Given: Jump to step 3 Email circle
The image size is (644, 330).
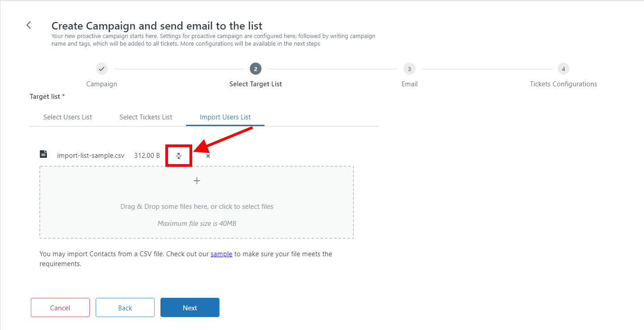Looking at the screenshot, I should coord(409,69).
